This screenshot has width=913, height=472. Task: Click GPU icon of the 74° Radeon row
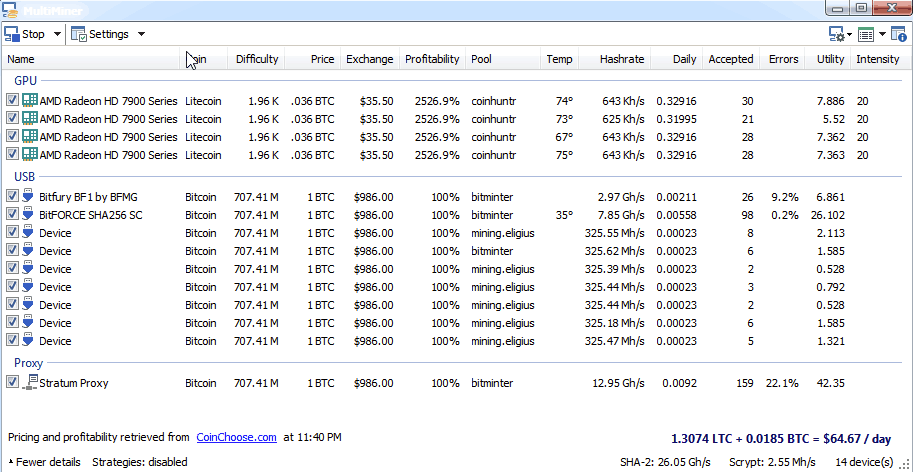tap(29, 101)
